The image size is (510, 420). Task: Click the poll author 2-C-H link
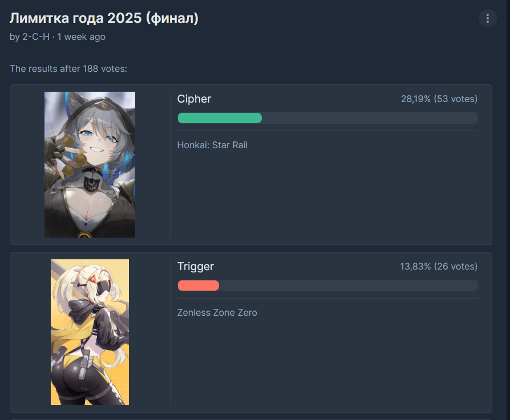coord(36,36)
